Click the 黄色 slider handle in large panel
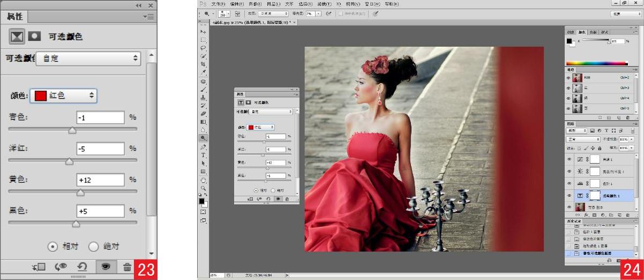The height and width of the screenshot is (280, 644). point(80,193)
